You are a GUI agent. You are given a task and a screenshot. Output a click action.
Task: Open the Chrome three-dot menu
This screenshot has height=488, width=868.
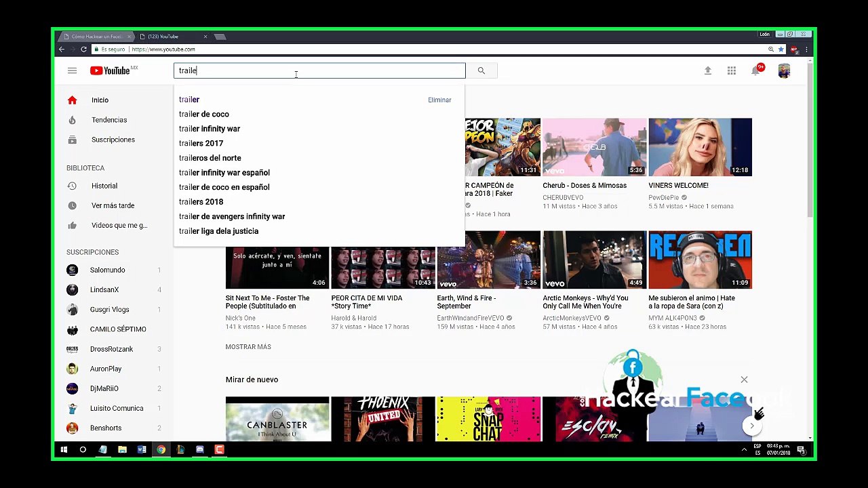(806, 49)
